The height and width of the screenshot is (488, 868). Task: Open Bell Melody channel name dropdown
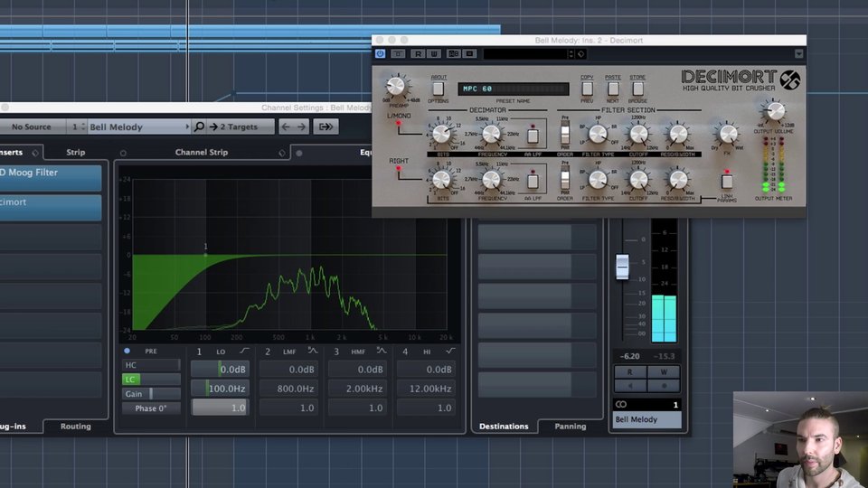pos(138,127)
